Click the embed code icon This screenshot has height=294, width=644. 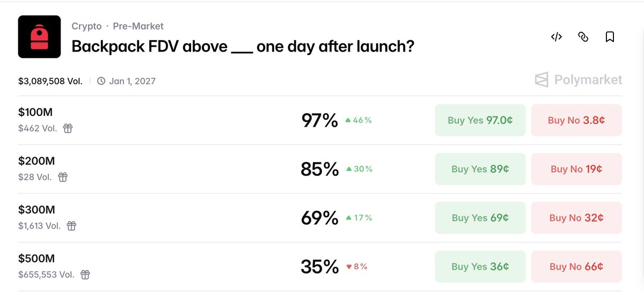557,37
